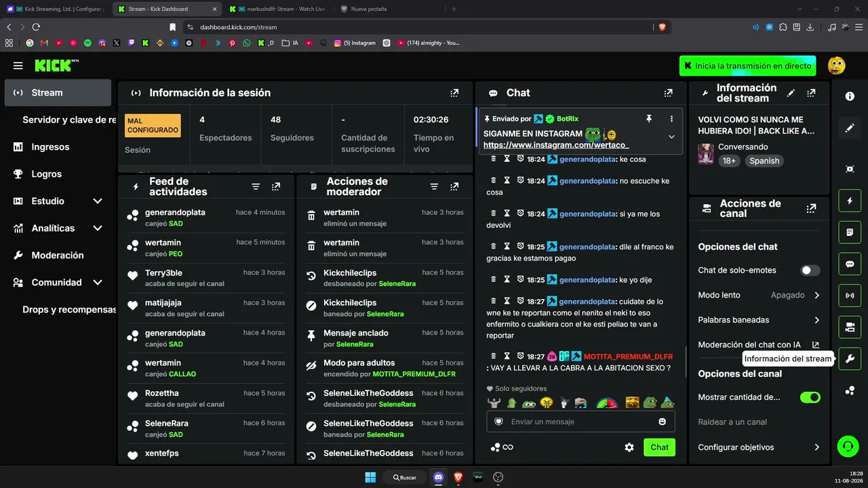Open the emoji picker in the chat input

(x=663, y=422)
